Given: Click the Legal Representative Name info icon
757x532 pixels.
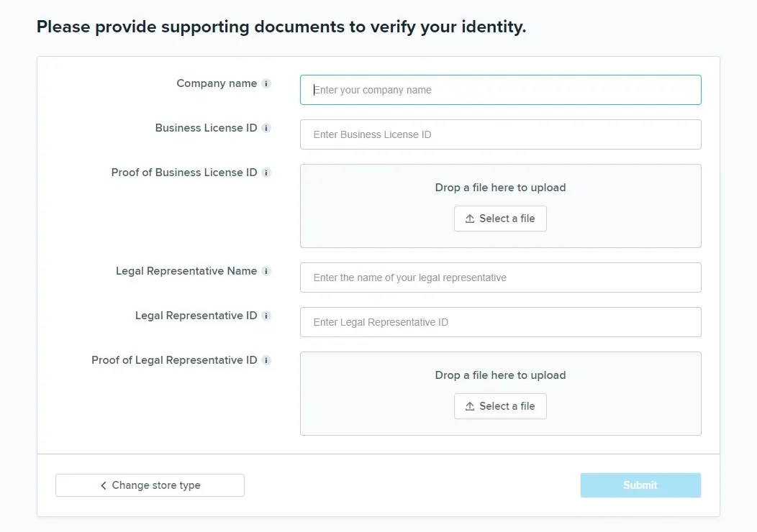Looking at the screenshot, I should (266, 271).
